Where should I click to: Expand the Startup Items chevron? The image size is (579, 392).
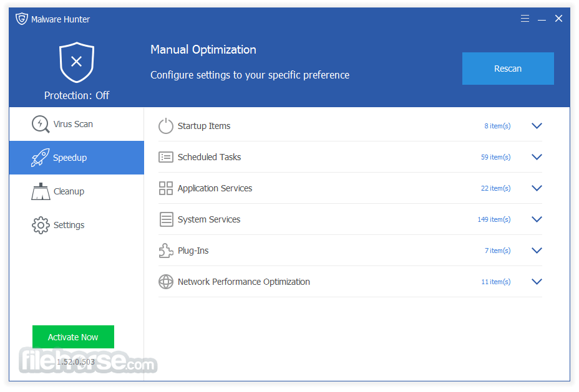(537, 126)
